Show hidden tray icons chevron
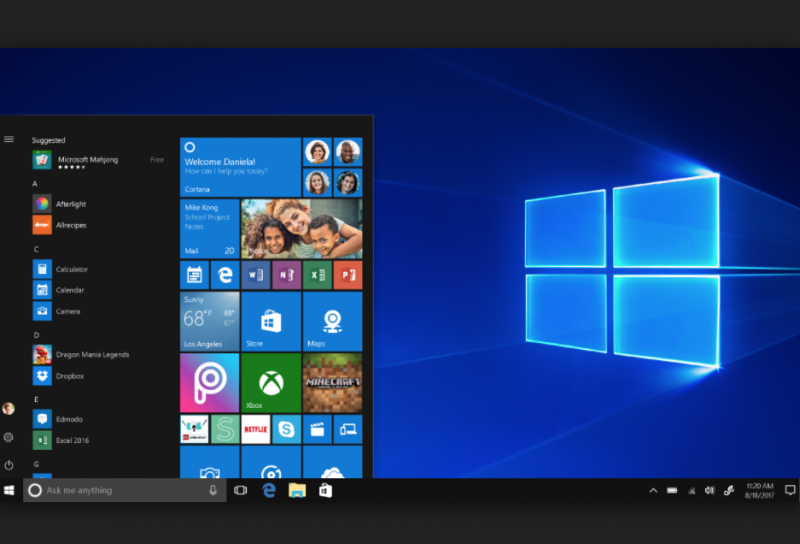The image size is (800, 544). pos(653,491)
